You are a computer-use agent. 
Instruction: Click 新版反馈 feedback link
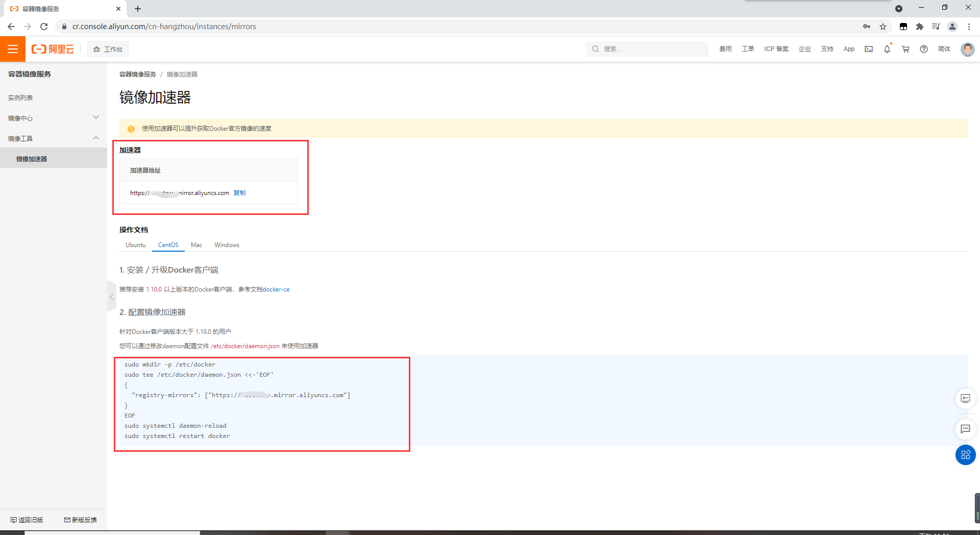81,520
